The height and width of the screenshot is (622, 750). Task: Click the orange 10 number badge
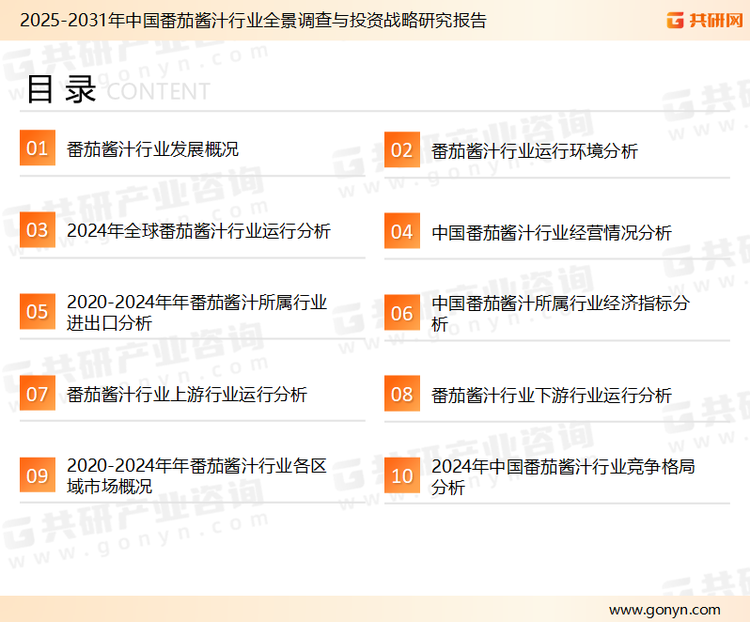point(402,476)
